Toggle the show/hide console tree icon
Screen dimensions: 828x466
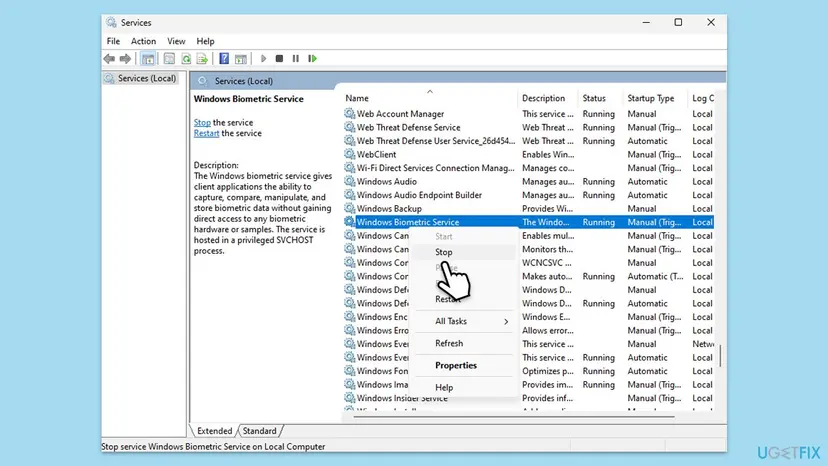148,59
